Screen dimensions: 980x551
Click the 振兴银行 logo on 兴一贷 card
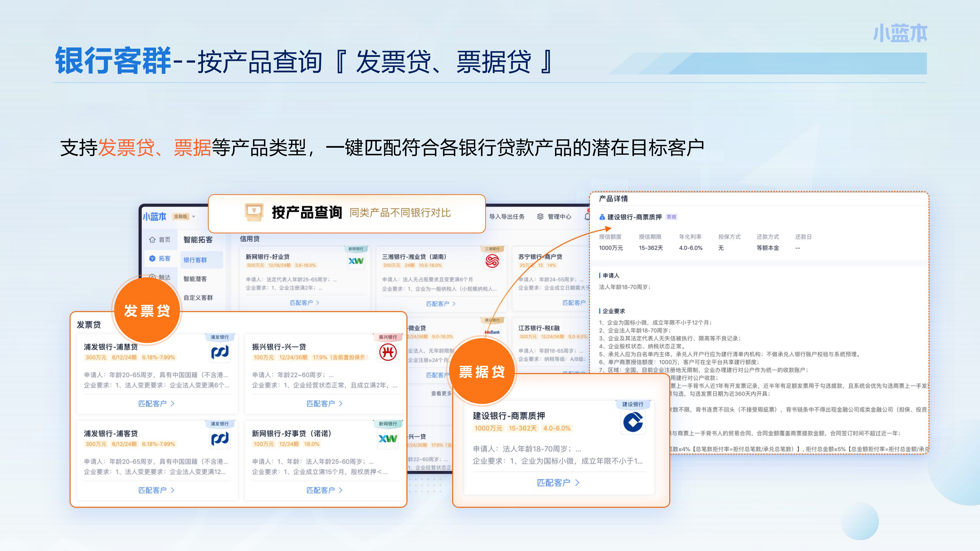point(388,352)
